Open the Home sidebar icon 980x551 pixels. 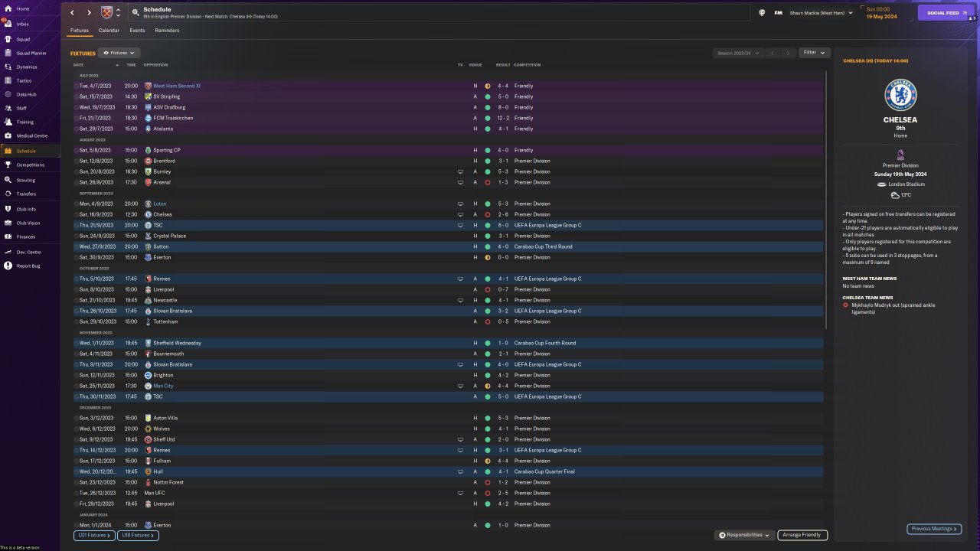(x=8, y=8)
